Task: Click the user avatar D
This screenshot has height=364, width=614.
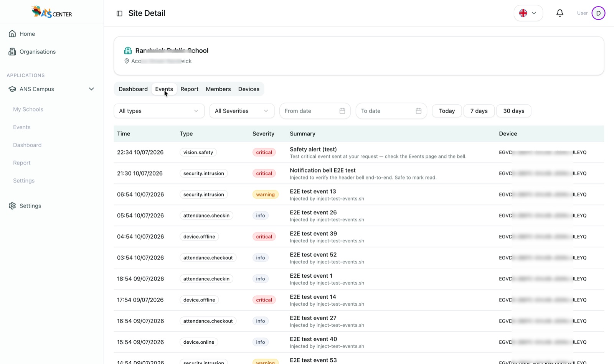Action: coord(598,13)
